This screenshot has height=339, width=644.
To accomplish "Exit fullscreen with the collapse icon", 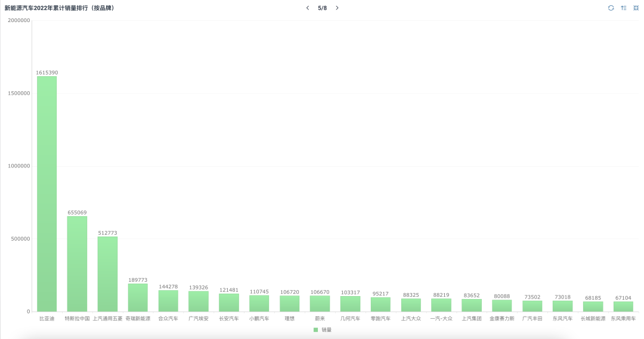I will click(x=636, y=8).
